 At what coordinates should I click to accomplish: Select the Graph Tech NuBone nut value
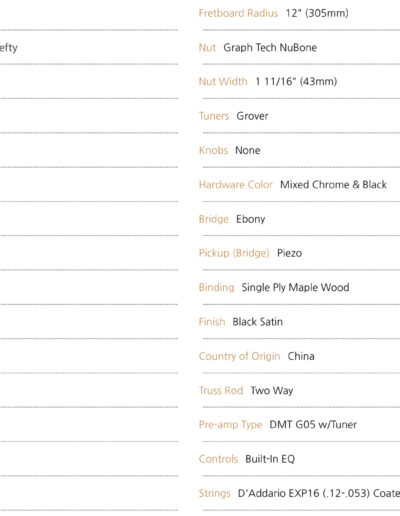270,47
